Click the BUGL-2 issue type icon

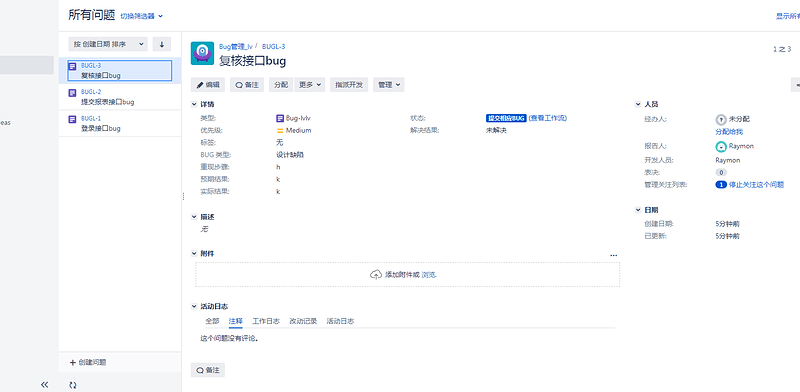click(x=72, y=93)
